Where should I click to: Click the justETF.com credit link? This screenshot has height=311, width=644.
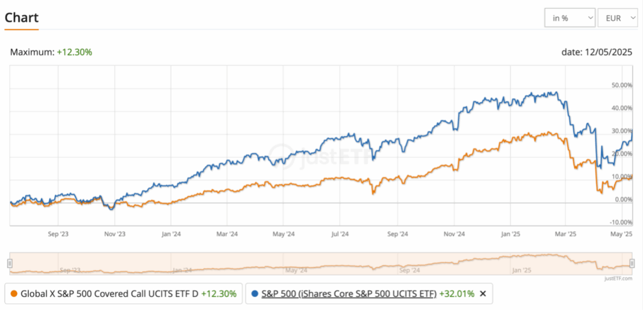[616, 277]
